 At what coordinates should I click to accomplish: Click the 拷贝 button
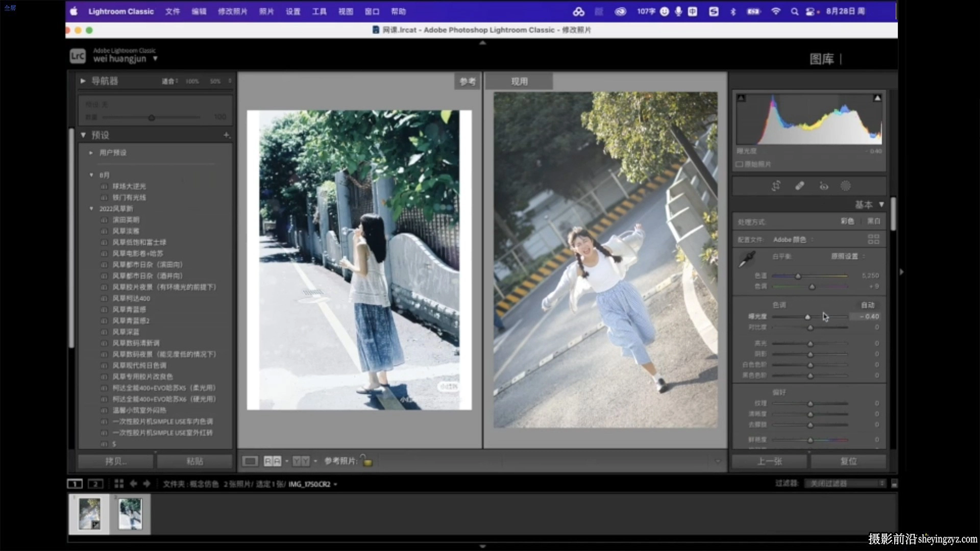pyautogui.click(x=115, y=461)
